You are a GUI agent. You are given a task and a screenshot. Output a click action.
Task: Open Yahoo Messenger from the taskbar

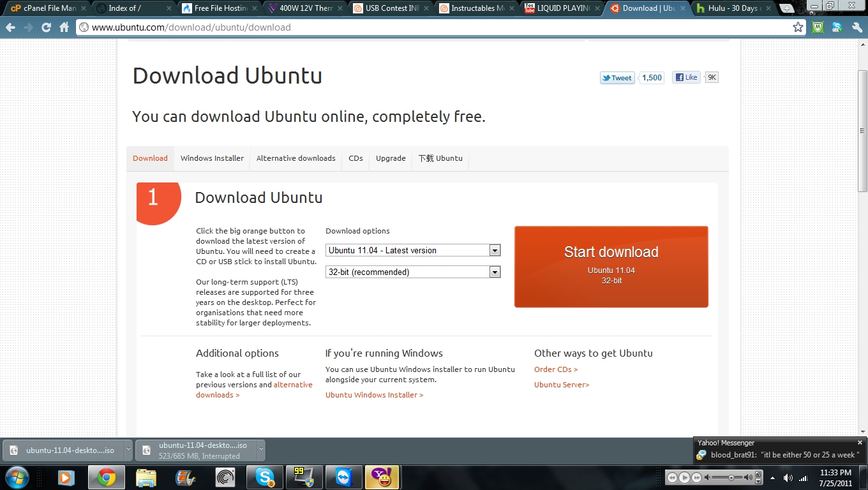coord(382,478)
